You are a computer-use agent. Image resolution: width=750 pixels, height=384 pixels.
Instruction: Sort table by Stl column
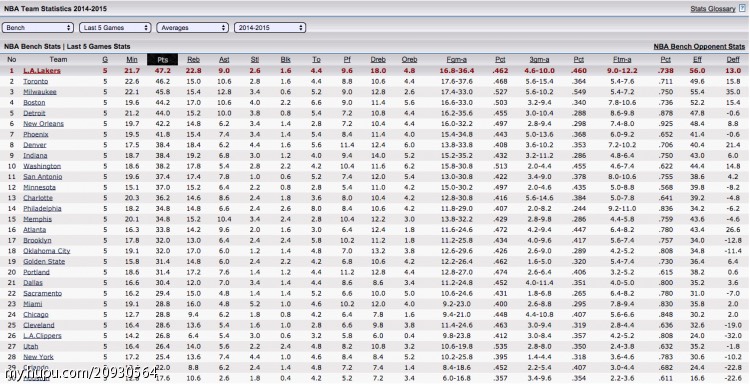point(255,59)
